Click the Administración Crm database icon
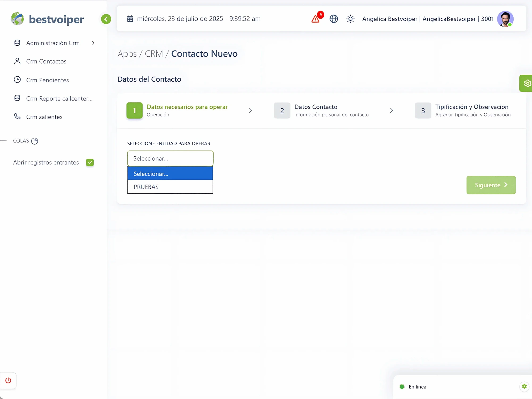The width and height of the screenshot is (532, 399). pos(17,43)
